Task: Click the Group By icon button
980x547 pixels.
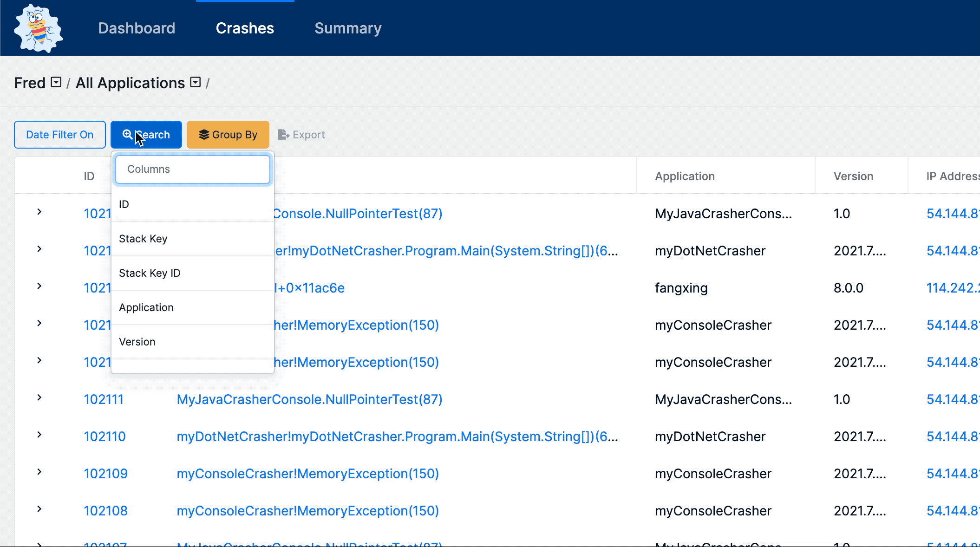Action: click(228, 135)
